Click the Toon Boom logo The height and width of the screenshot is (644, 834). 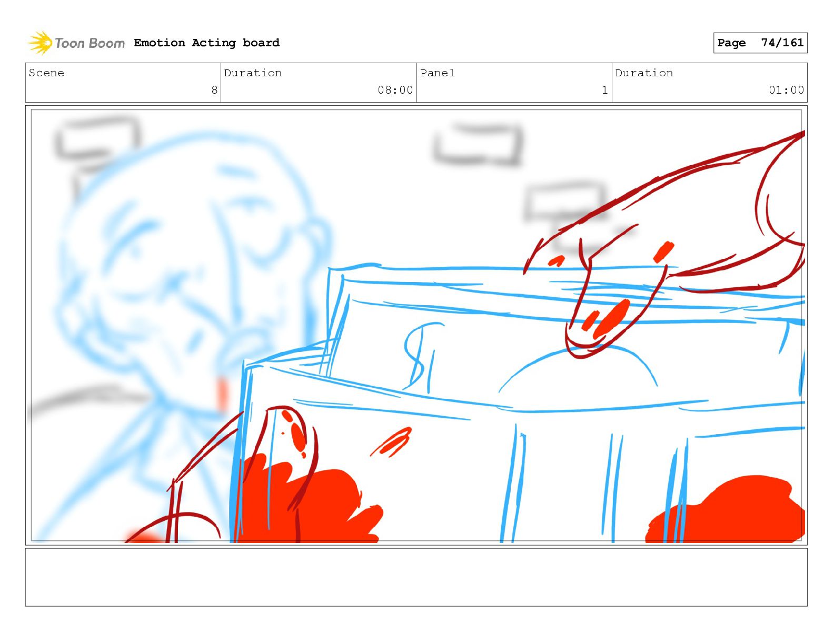(76, 43)
